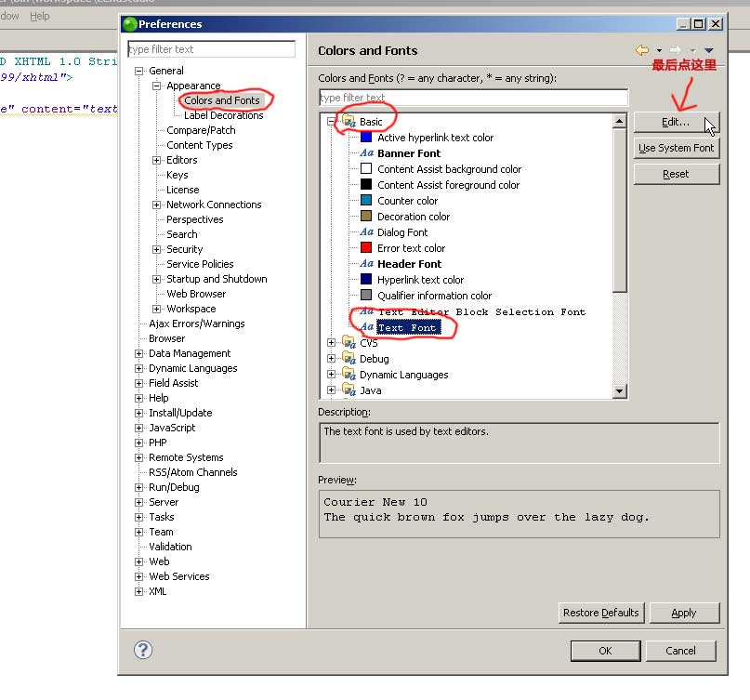Expand the Security tree node

(x=156, y=249)
